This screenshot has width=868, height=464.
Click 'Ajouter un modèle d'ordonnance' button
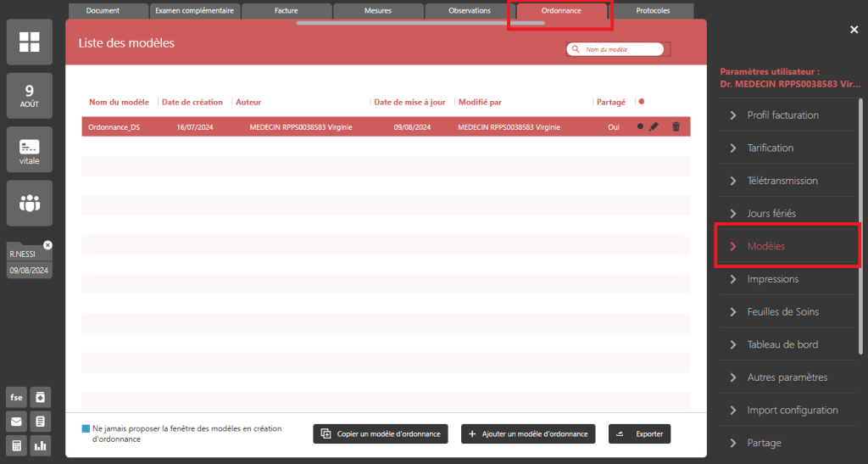point(528,433)
